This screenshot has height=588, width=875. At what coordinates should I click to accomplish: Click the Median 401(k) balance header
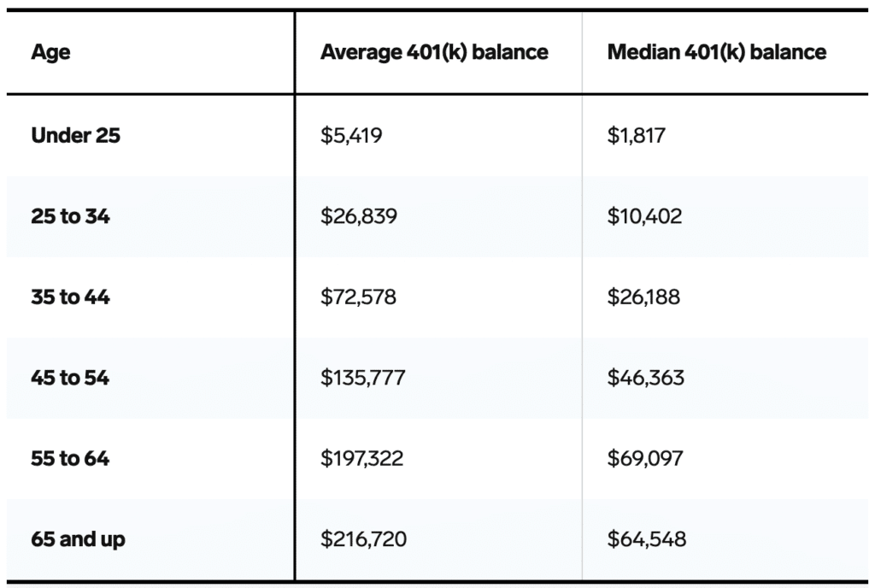[716, 52]
